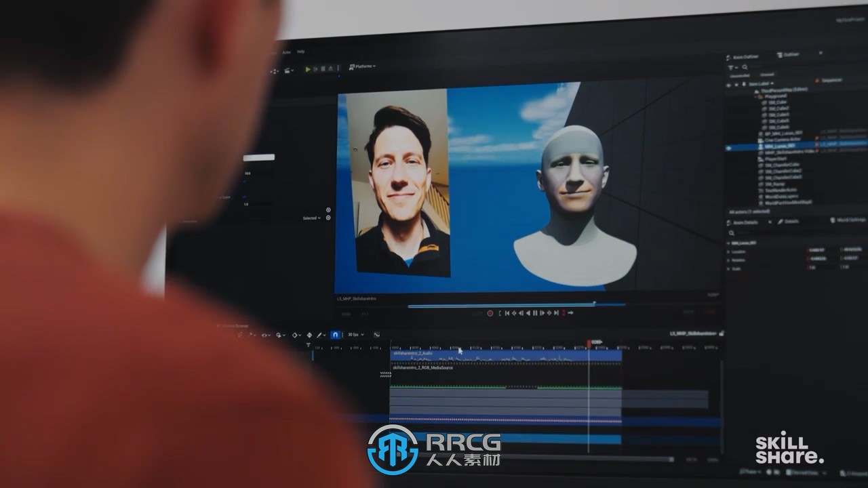
Task: Open the Sequencer curve editor icon
Action: click(377, 335)
